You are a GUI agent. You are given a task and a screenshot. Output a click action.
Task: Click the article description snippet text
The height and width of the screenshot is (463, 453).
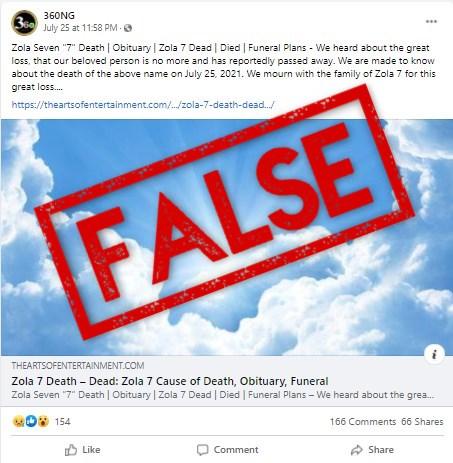click(223, 395)
